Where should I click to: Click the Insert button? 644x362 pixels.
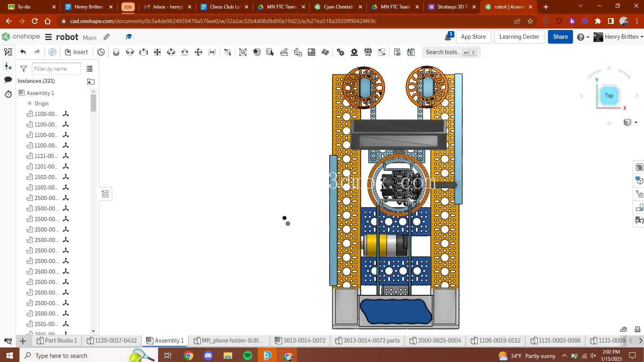pyautogui.click(x=76, y=52)
